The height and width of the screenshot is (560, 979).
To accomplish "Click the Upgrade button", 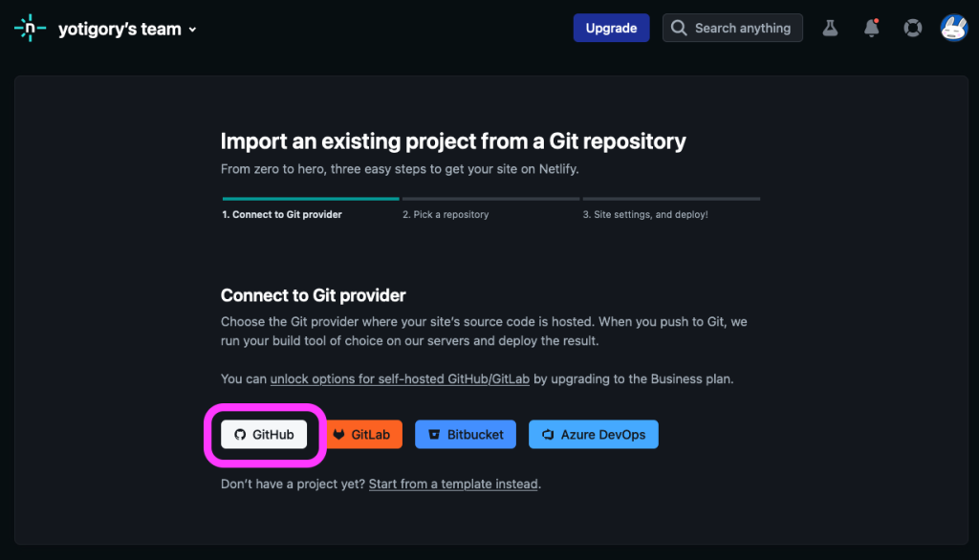I will click(611, 28).
